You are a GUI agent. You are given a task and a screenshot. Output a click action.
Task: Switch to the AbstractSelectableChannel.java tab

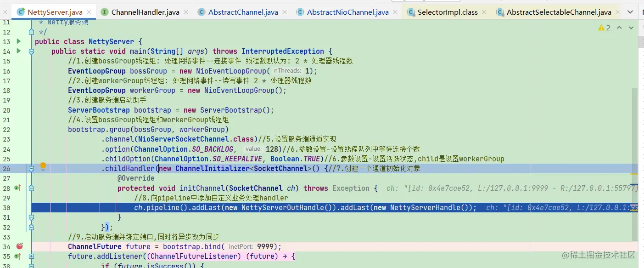559,12
